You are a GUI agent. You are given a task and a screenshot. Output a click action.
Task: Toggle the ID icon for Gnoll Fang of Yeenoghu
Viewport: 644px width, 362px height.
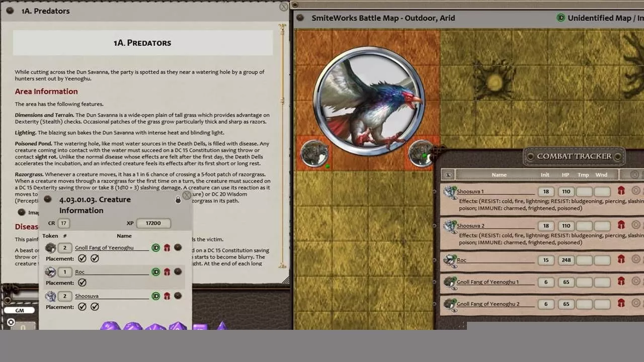coord(155,248)
